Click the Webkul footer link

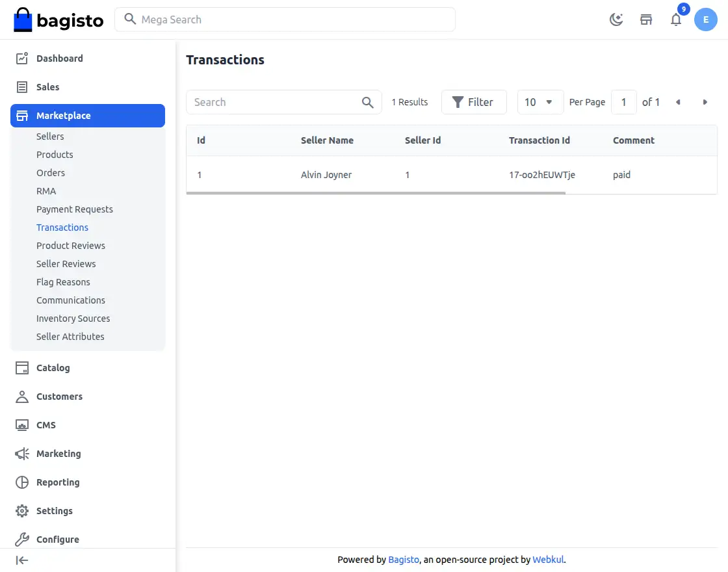click(548, 560)
